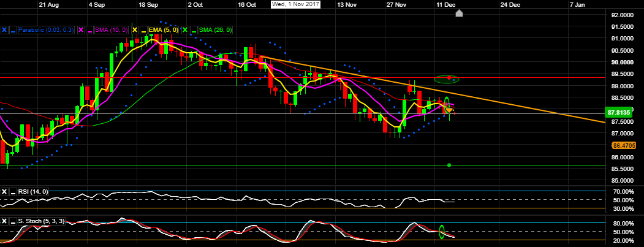The image size is (644, 247).
Task: Click the Stochastic 20.00% level label
Action: coord(622,240)
